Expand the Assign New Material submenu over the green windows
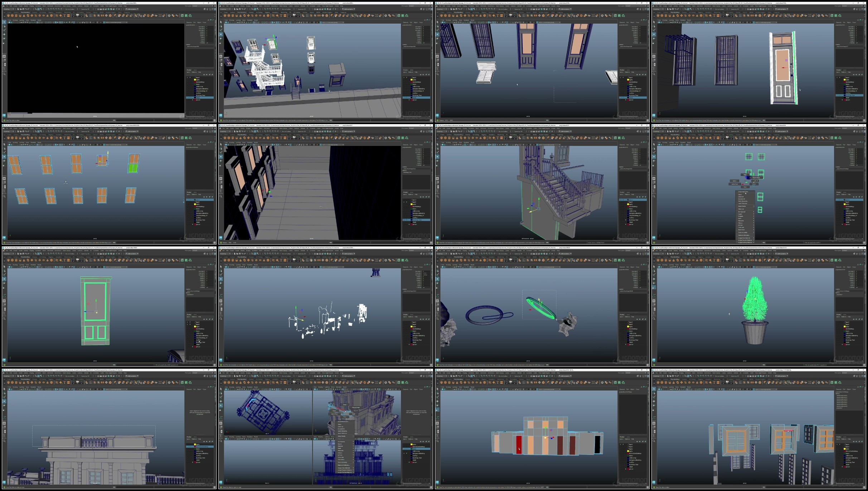Screen dimensions: 868x491 click(745, 238)
